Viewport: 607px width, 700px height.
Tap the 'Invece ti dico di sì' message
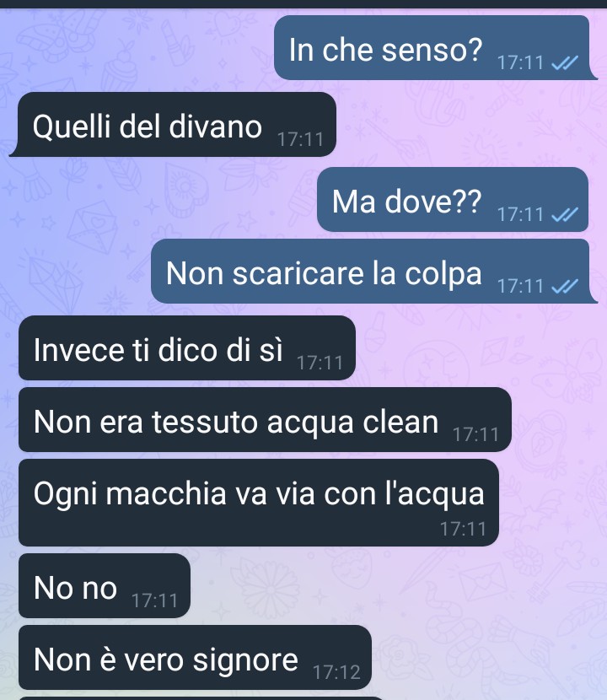[x=187, y=347]
